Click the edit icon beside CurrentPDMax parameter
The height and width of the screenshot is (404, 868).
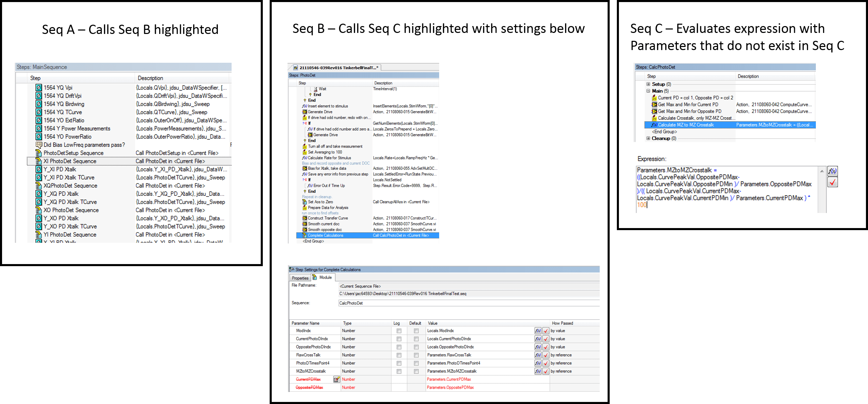click(336, 379)
